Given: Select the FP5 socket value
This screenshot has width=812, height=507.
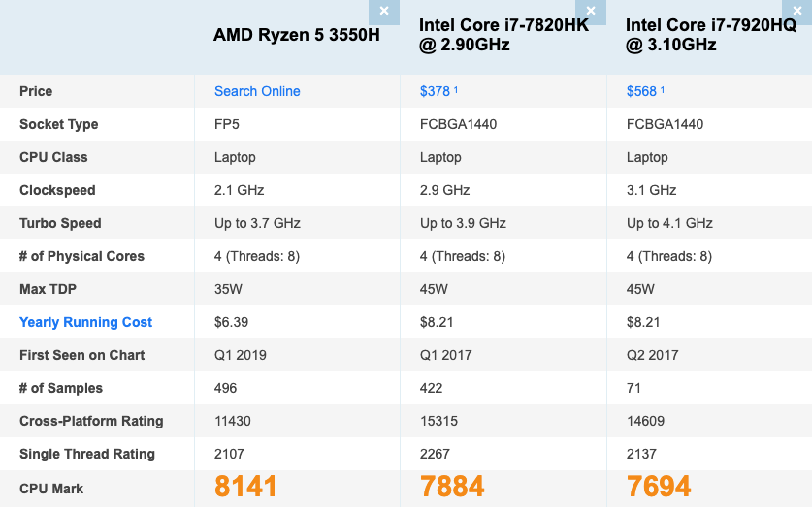Looking at the screenshot, I should click(x=227, y=124).
